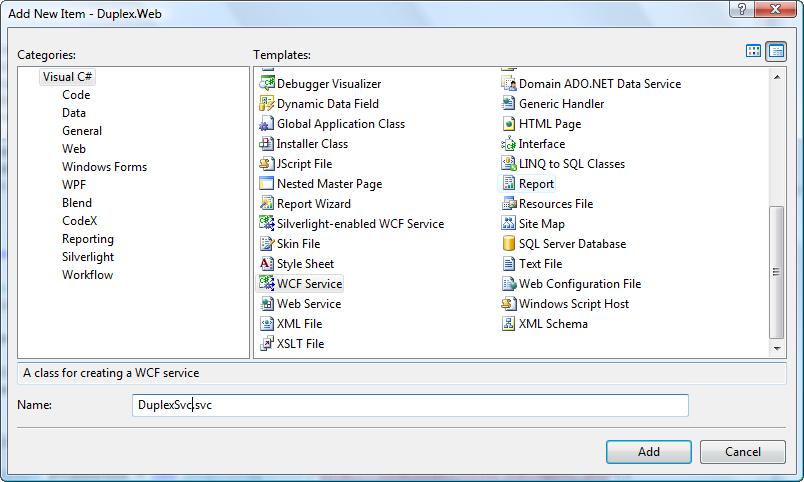The image size is (804, 482).
Task: Choose the Workflow category
Action: pyautogui.click(x=87, y=275)
